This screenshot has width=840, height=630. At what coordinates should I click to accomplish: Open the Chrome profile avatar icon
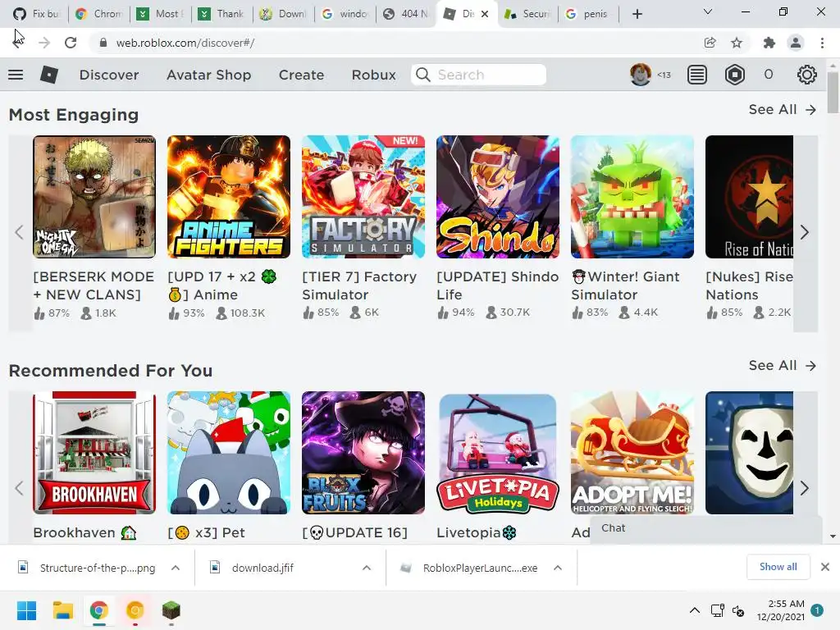point(796,43)
